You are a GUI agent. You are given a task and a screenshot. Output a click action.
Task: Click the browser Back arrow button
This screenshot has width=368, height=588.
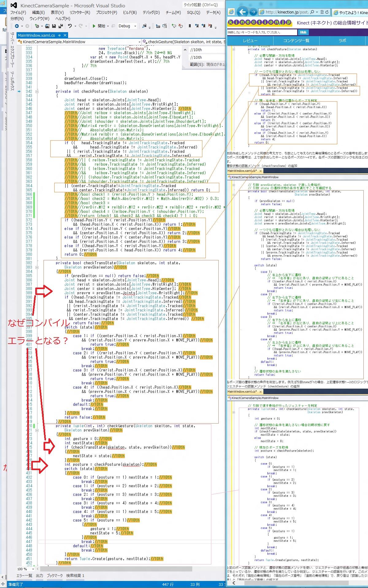(242, 12)
